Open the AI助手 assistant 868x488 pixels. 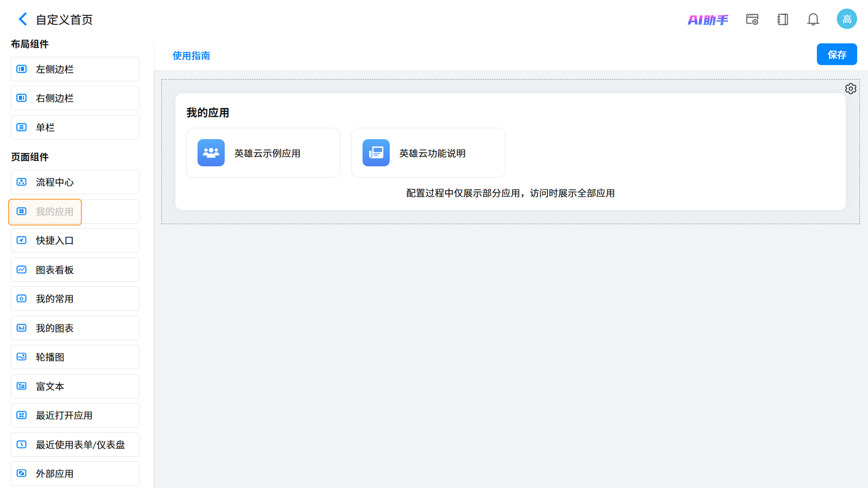708,20
